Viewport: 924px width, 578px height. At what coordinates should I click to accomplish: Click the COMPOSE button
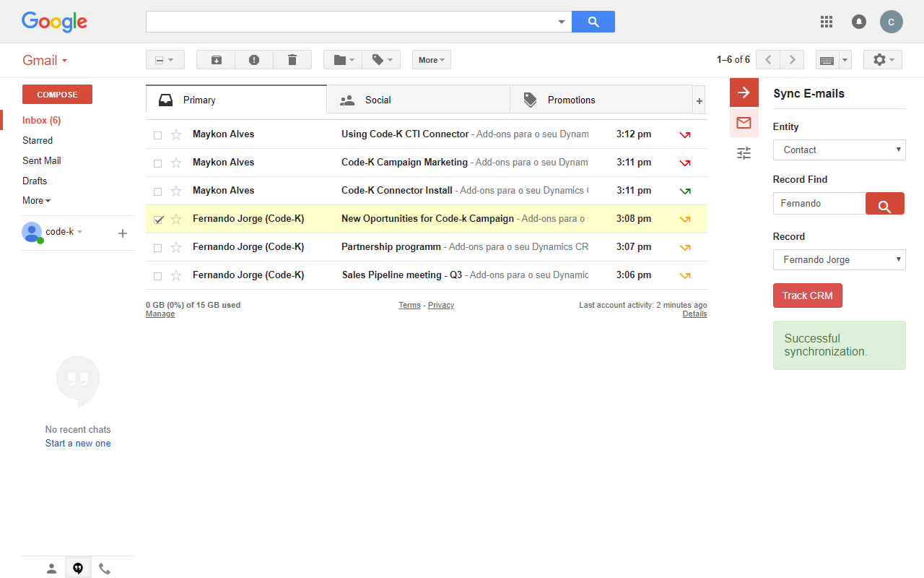tap(57, 95)
